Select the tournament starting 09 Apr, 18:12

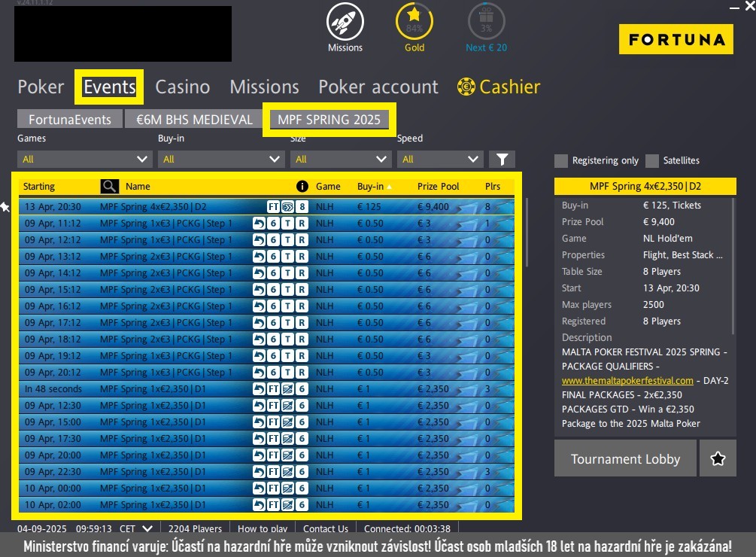point(266,339)
